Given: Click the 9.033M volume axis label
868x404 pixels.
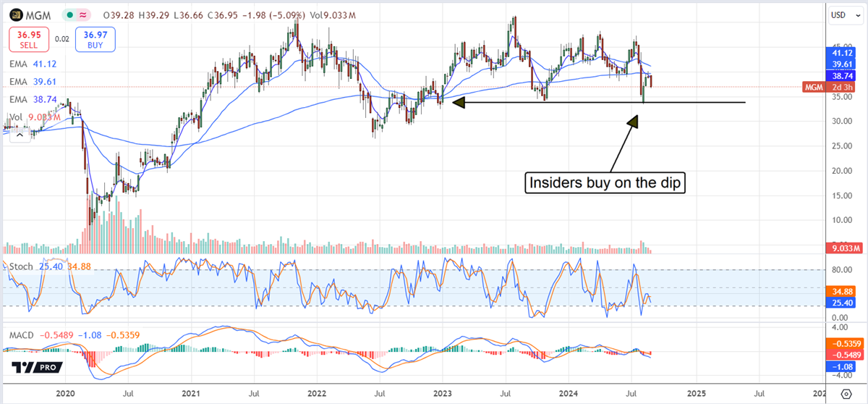Looking at the screenshot, I should point(843,249).
